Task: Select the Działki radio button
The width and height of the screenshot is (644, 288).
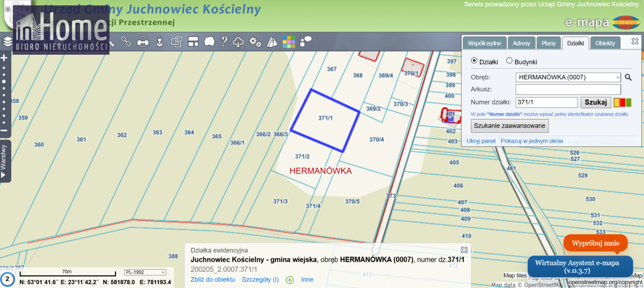Action: coord(474,61)
